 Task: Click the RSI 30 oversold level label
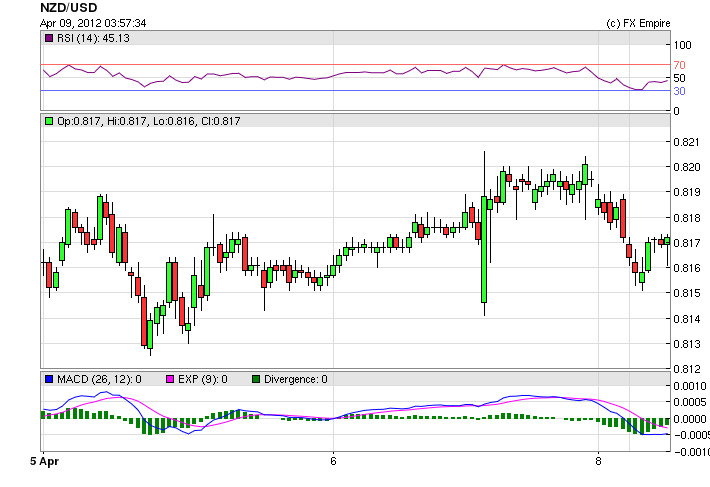(679, 91)
